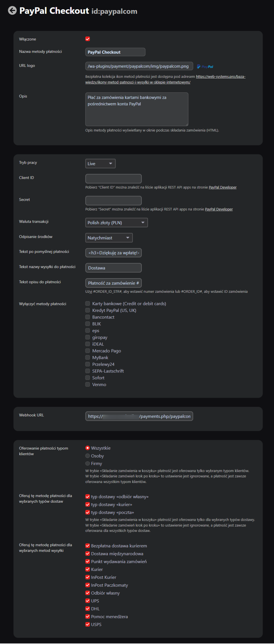Expand the Waluta transakcji currency dropdown
Screen dimensions: 274x644
point(116,223)
